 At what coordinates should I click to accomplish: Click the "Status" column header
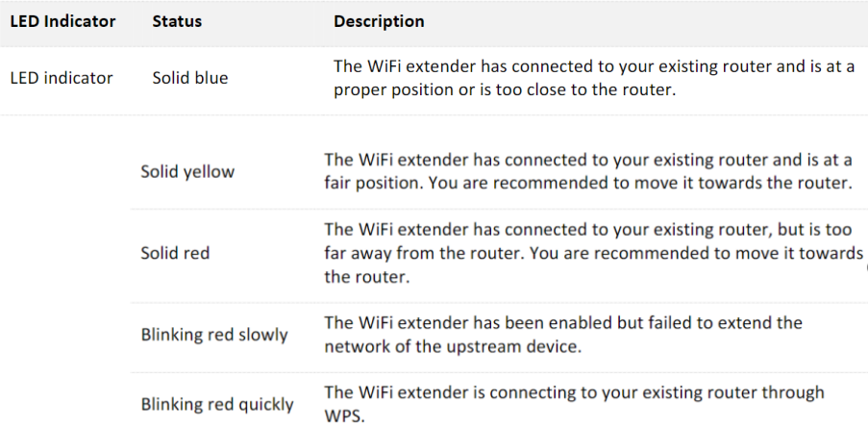tap(178, 21)
